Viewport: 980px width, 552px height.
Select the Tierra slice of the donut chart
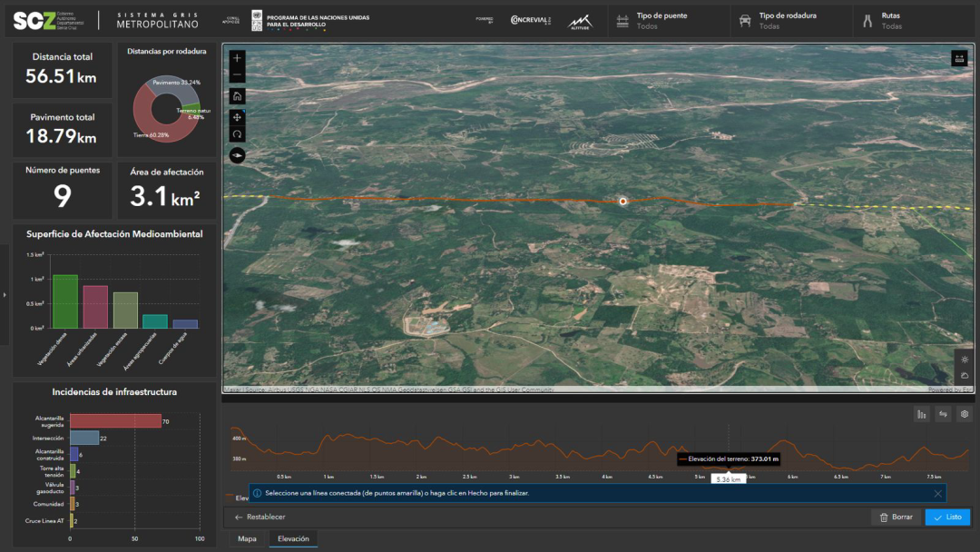(145, 123)
